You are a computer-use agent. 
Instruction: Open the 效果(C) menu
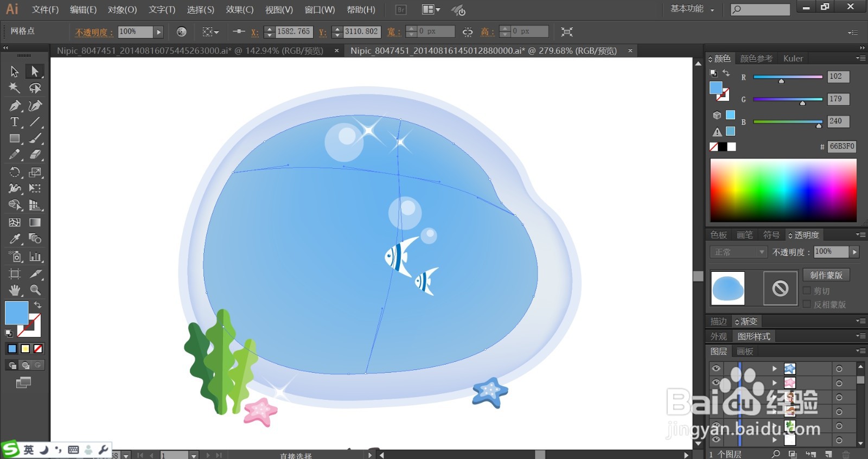coord(240,10)
